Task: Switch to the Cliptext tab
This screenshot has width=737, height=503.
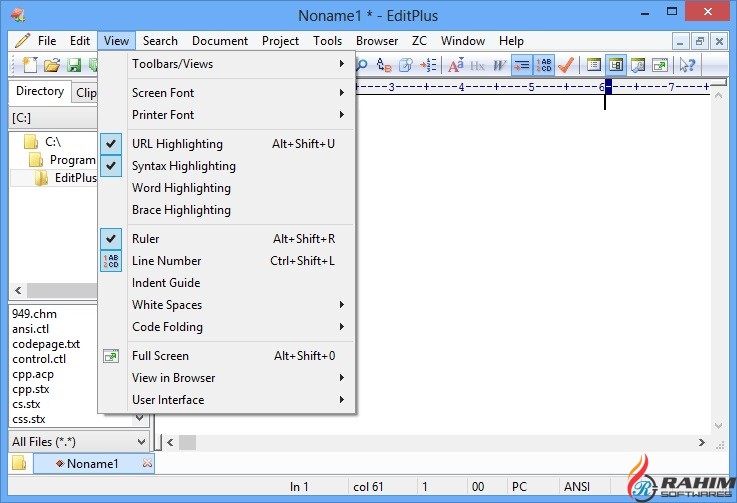Action: click(x=86, y=93)
